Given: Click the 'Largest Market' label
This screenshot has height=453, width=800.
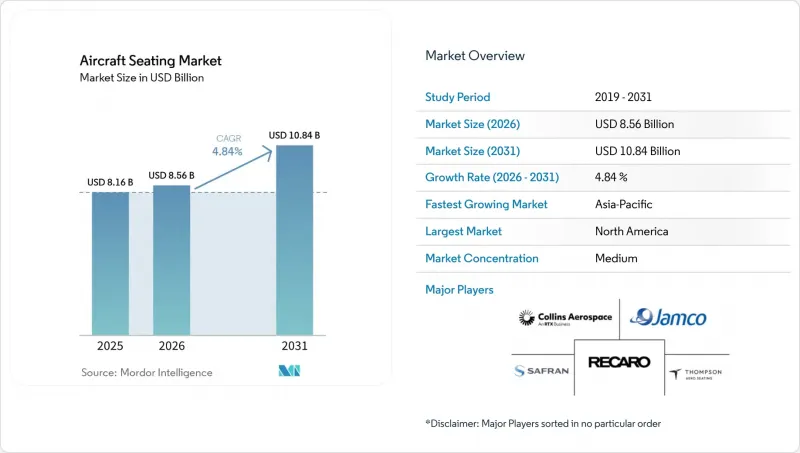Looking at the screenshot, I should (x=463, y=232).
